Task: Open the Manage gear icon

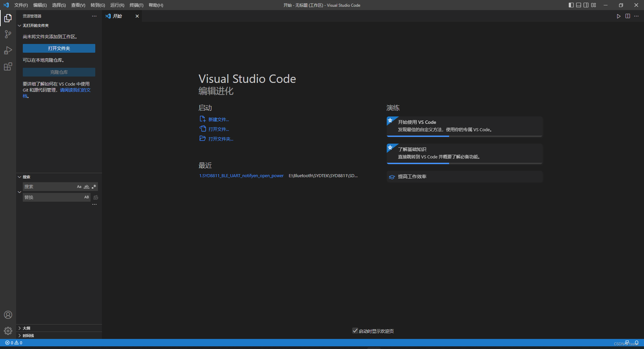Action: coord(8,331)
